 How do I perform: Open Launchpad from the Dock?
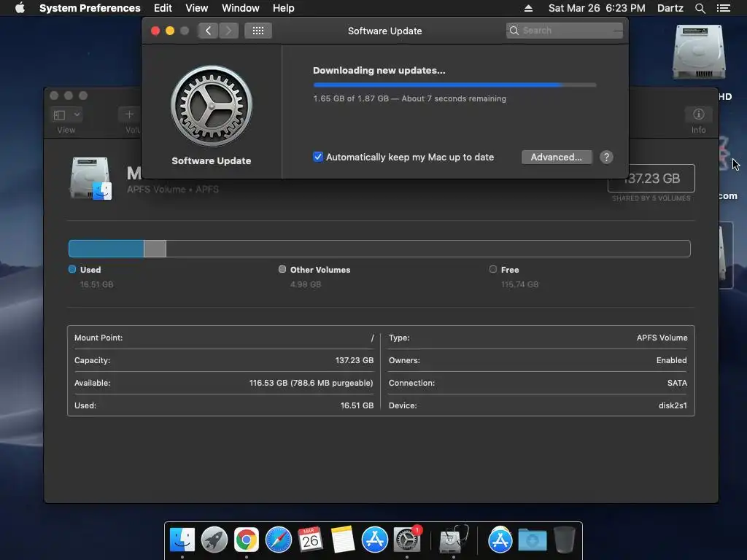click(214, 540)
